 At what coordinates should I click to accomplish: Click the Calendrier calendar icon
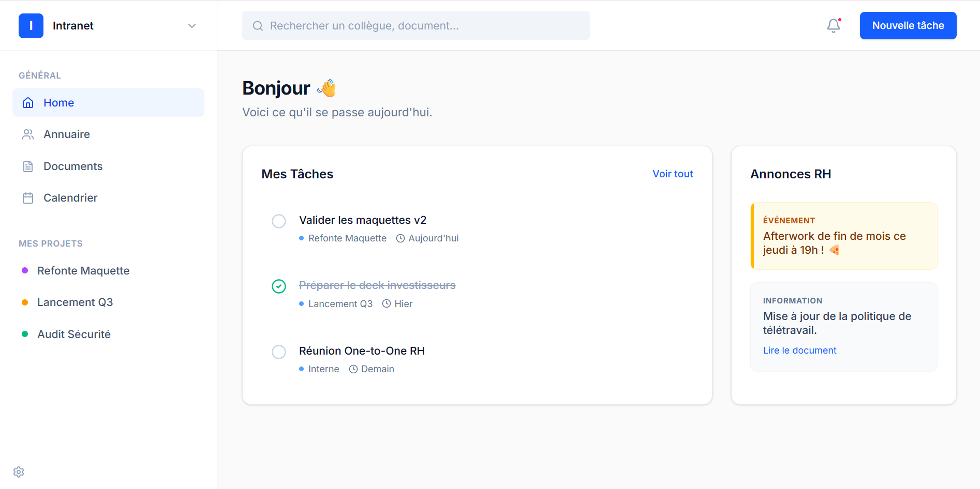[28, 198]
